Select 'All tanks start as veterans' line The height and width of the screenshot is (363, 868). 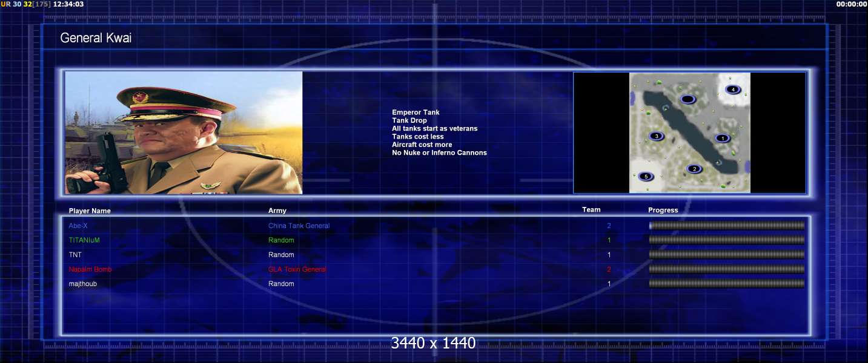pos(434,128)
